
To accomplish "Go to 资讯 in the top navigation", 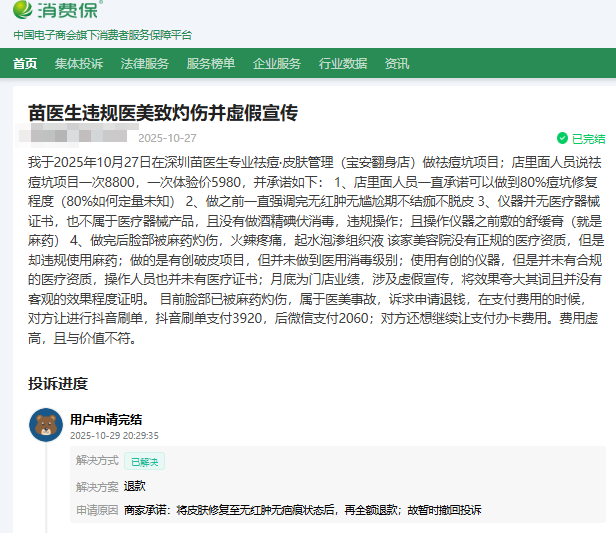I will point(397,64).
